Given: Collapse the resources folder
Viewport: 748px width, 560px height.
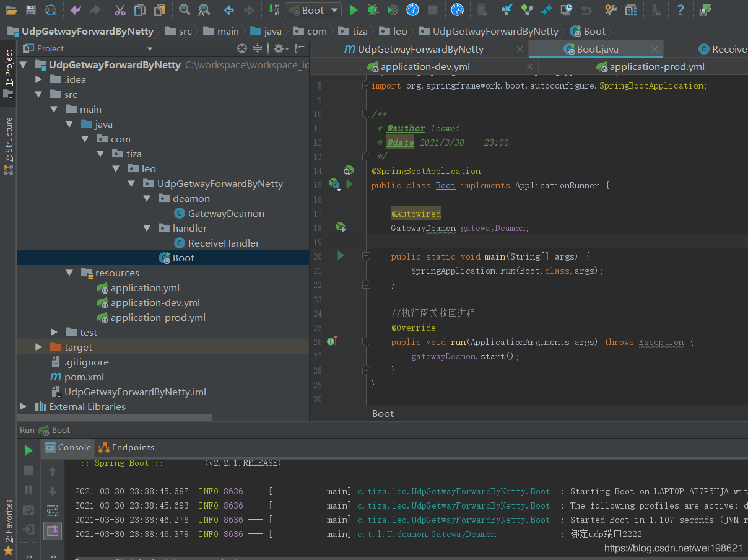Looking at the screenshot, I should tap(69, 273).
